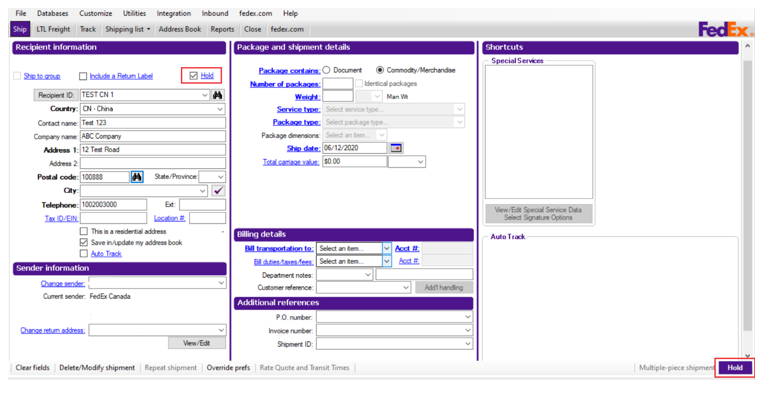The height and width of the screenshot is (396, 770).
Task: Click postal code lookup binoculars icon
Action: pos(137,177)
